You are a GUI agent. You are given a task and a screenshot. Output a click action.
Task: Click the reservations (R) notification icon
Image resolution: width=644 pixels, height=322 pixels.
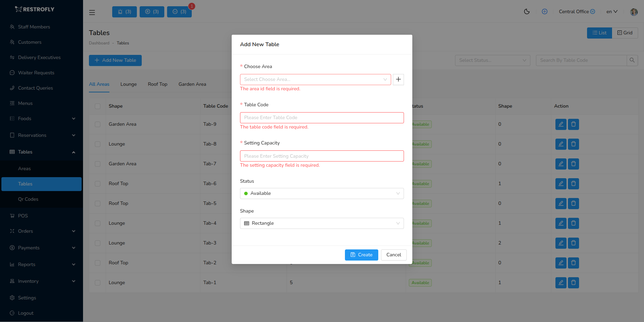pyautogui.click(x=152, y=11)
